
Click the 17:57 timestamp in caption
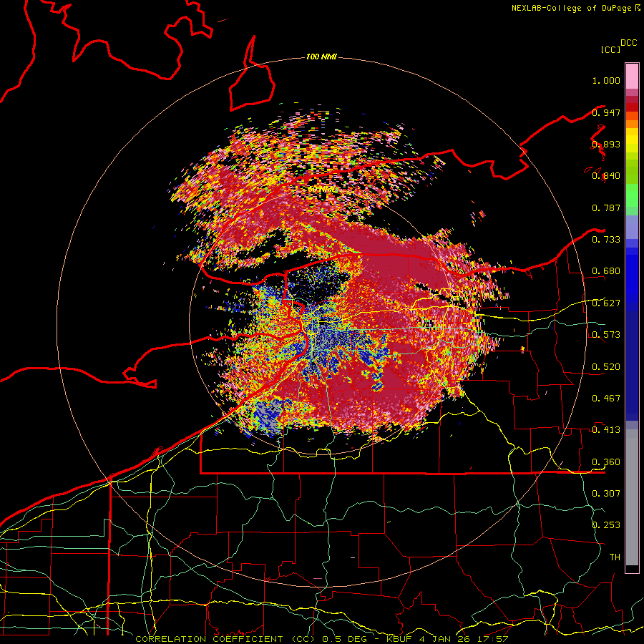(x=492, y=639)
